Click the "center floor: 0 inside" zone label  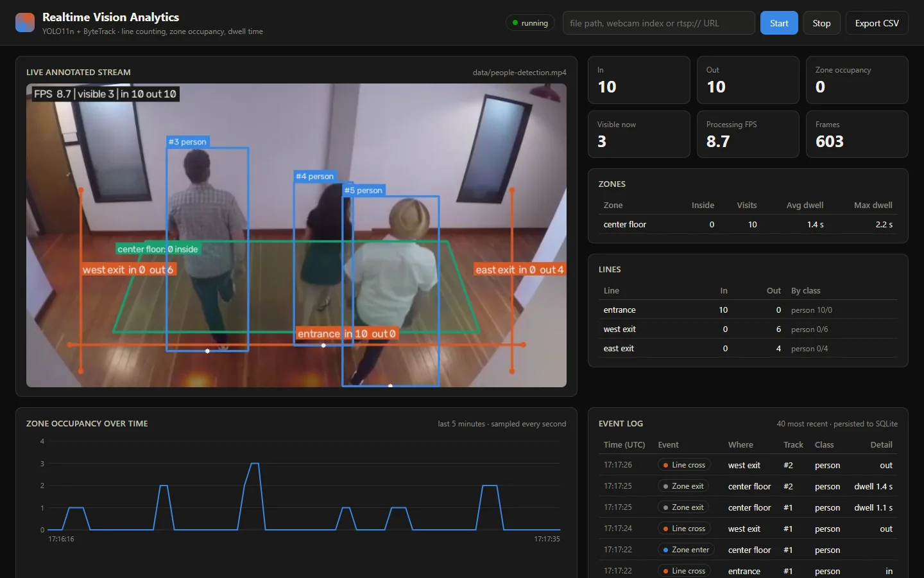(x=158, y=249)
